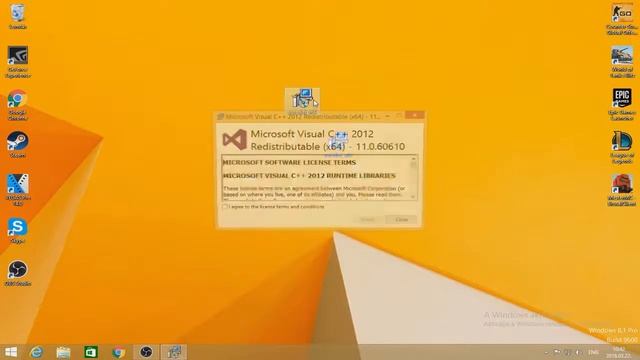640x360 pixels.
Task: Click the license terms scrollbar thumb
Action: point(413,165)
